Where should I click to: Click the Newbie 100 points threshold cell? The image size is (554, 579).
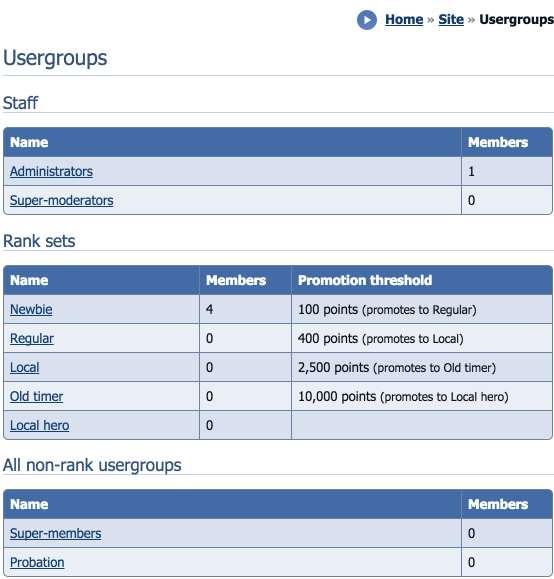(x=422, y=309)
